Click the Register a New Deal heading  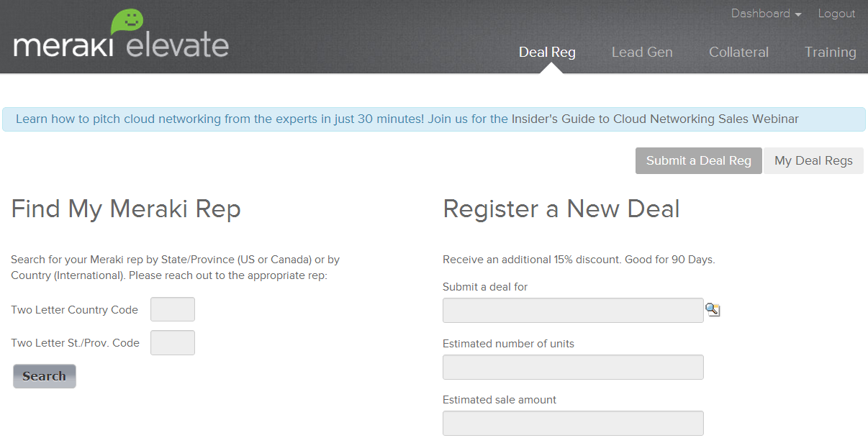point(561,209)
